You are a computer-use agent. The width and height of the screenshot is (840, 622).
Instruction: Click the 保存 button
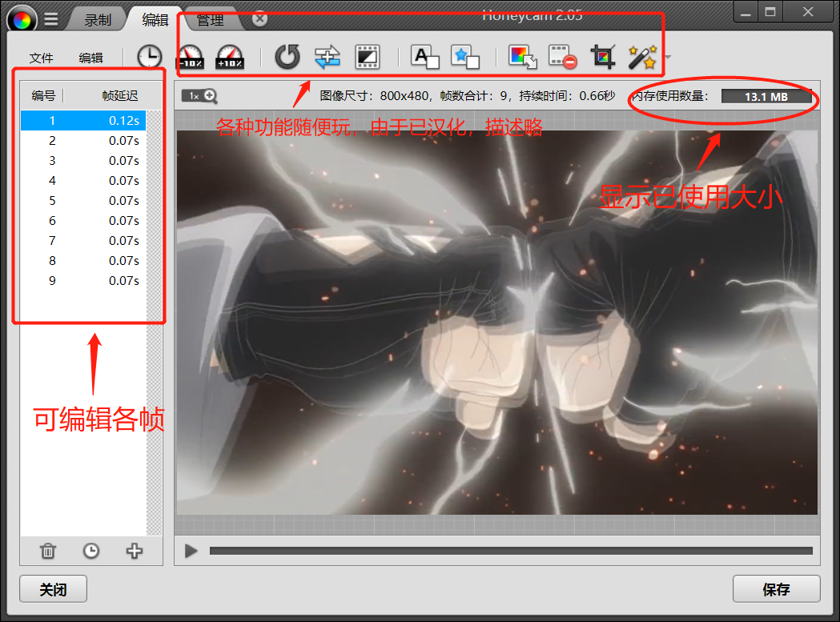point(776,589)
